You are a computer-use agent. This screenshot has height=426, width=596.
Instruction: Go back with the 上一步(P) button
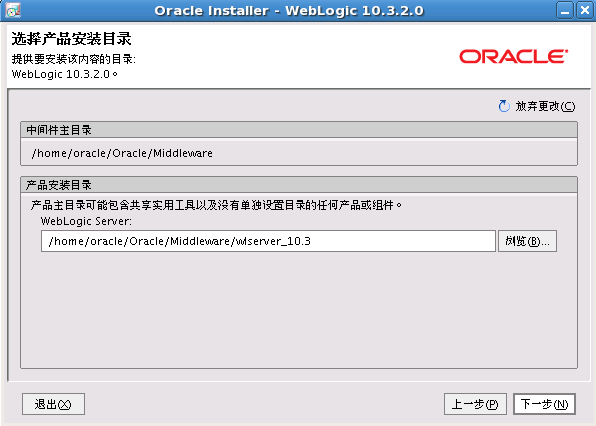(x=475, y=404)
